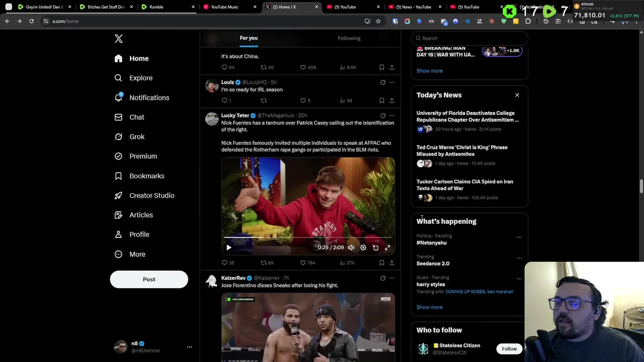Image resolution: width=644 pixels, height=362 pixels.
Task: Bookmark the post about China
Action: [381, 67]
